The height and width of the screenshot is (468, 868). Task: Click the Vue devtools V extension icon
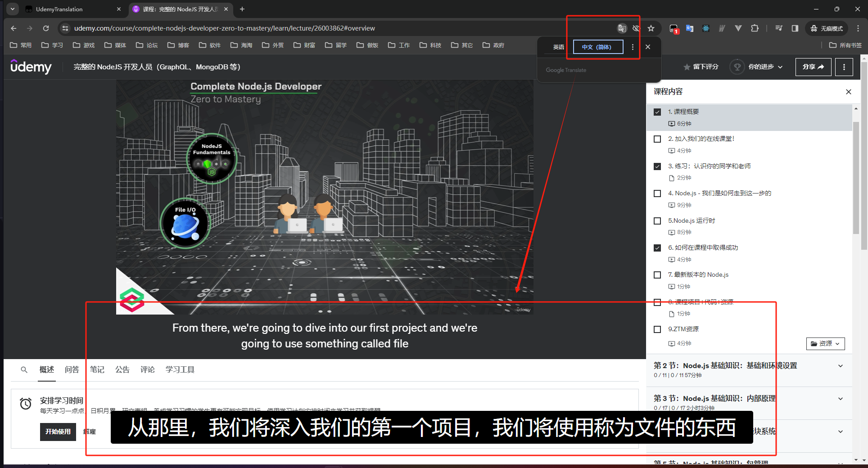(x=738, y=28)
